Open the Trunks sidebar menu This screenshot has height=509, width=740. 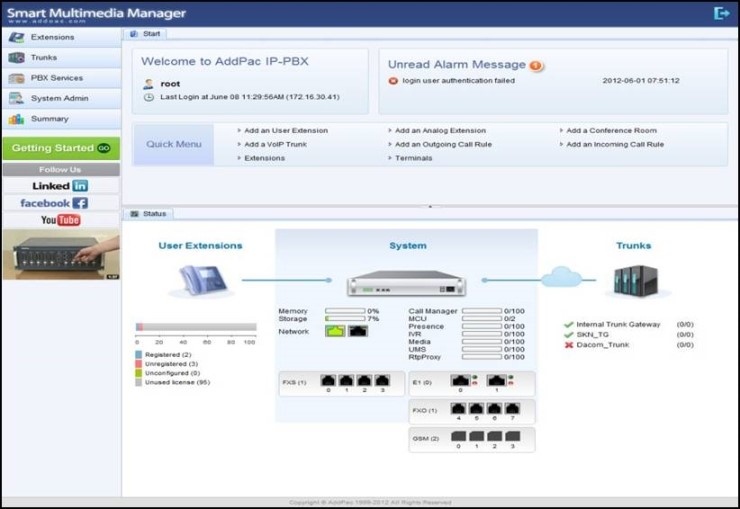tap(61, 58)
